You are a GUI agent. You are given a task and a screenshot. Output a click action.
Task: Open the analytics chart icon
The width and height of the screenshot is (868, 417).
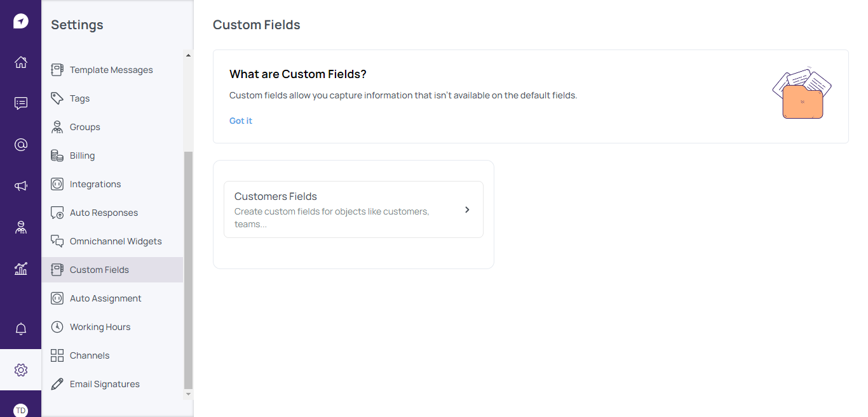point(21,268)
